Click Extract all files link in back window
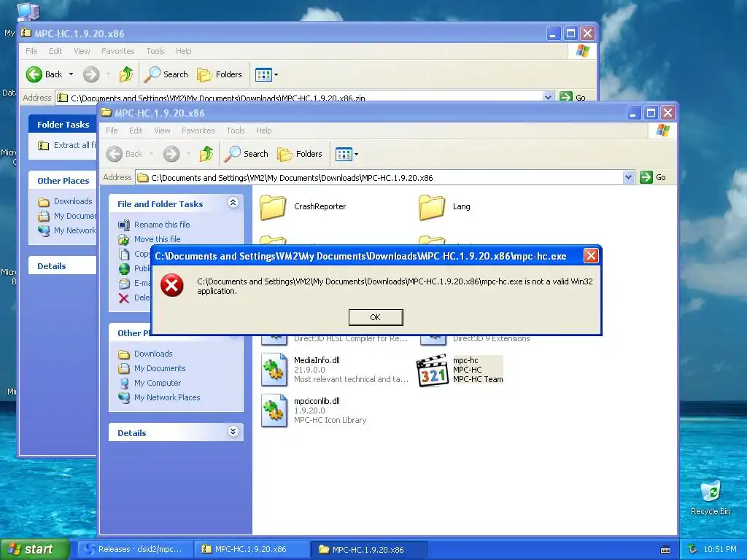 [x=74, y=145]
